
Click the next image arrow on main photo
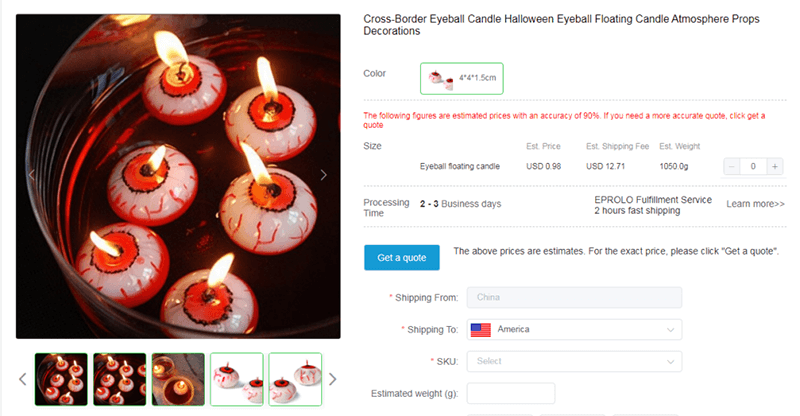pos(323,175)
